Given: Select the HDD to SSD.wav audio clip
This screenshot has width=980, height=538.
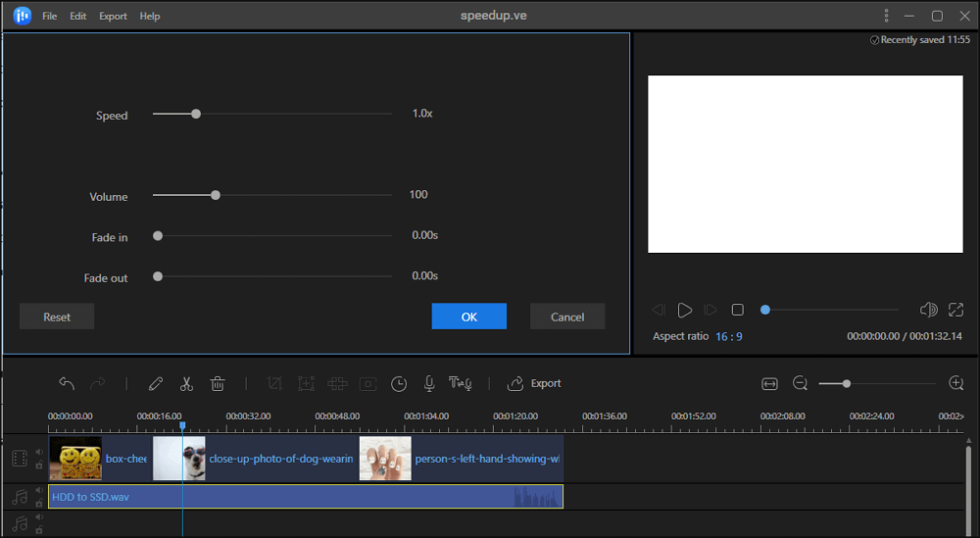Looking at the screenshot, I should [294, 497].
